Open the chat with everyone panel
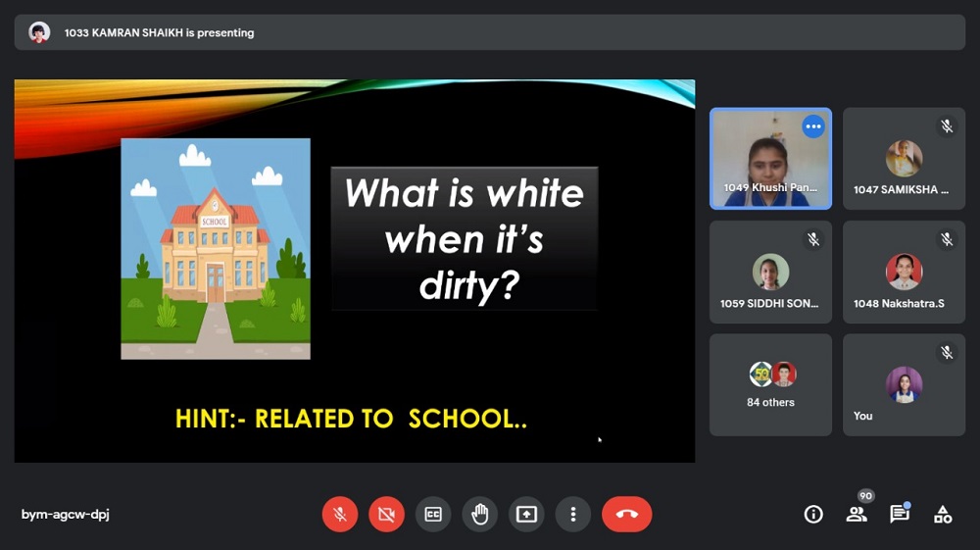This screenshot has width=980, height=550. pyautogui.click(x=900, y=515)
